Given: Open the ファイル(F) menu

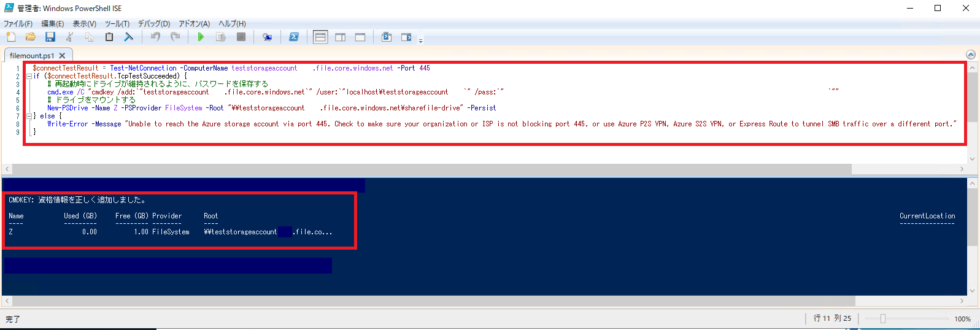Looking at the screenshot, I should click(x=18, y=24).
